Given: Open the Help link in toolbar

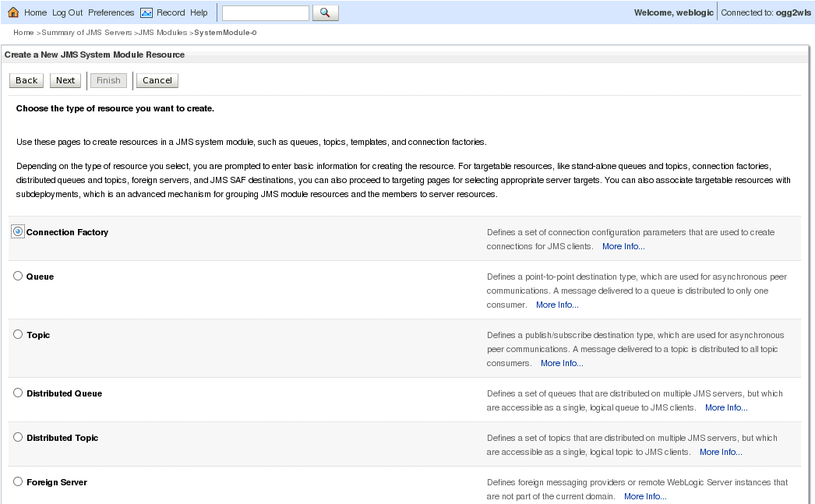Looking at the screenshot, I should tap(199, 12).
